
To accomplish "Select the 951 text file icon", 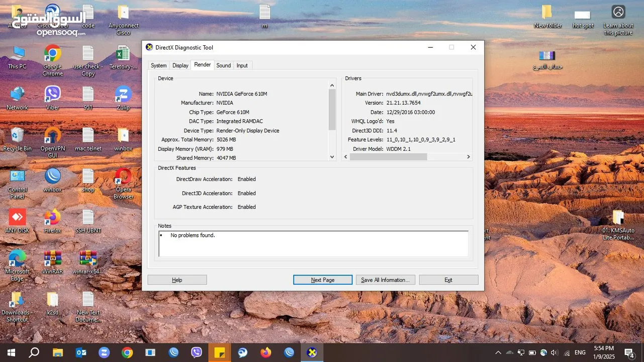I will point(88,98).
